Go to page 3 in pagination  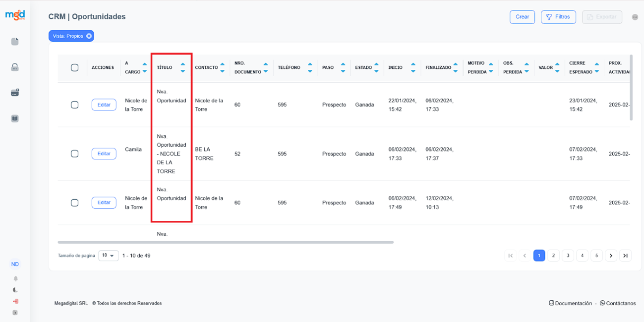pyautogui.click(x=568, y=256)
